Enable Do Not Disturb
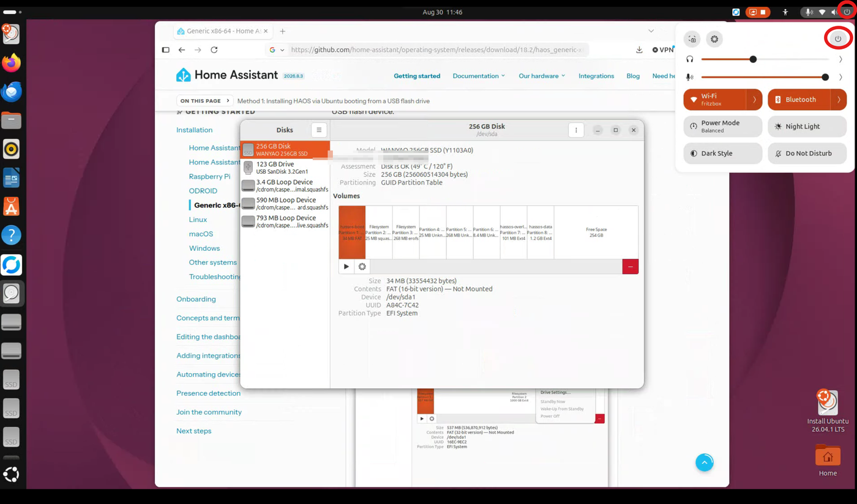 coord(807,154)
